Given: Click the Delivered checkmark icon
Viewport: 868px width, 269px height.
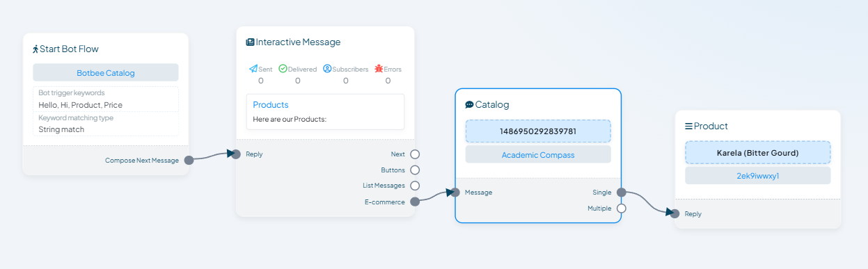Looking at the screenshot, I should (283, 69).
